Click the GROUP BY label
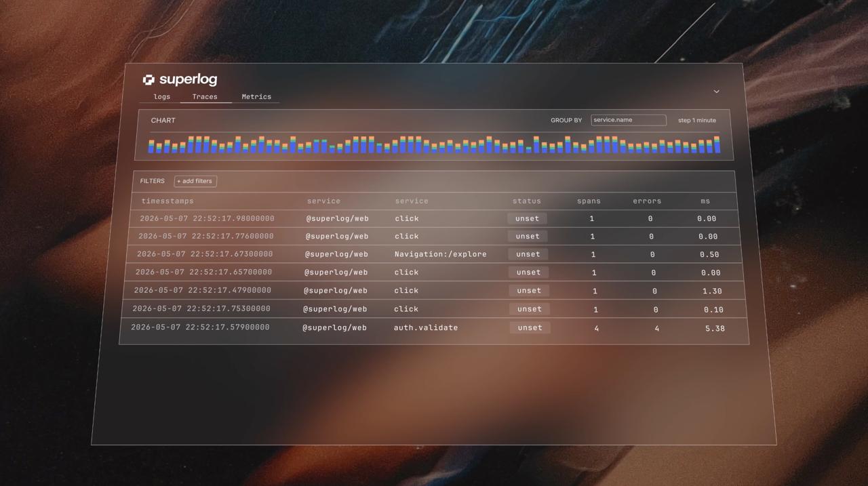This screenshot has height=486, width=868. (566, 120)
